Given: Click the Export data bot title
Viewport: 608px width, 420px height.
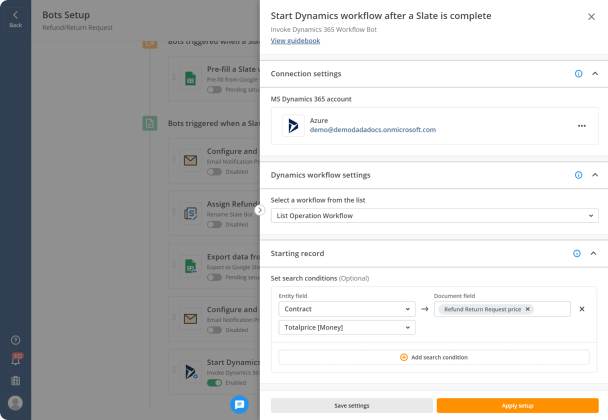Looking at the screenshot, I should [x=233, y=257].
